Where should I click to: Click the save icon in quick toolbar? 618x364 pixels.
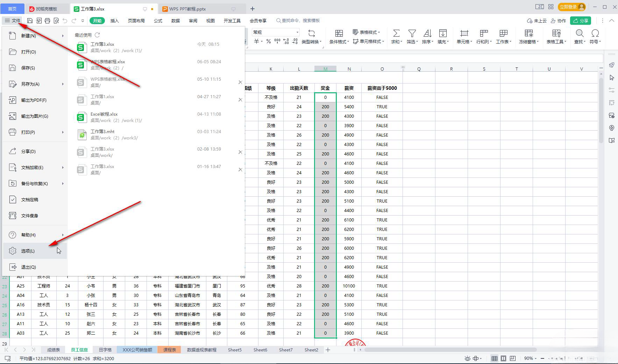[30, 21]
